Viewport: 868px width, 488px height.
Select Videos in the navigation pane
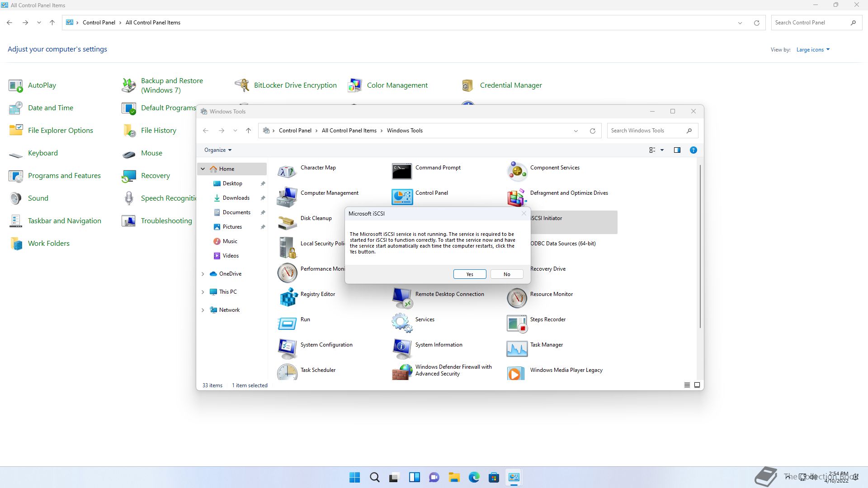(x=231, y=256)
